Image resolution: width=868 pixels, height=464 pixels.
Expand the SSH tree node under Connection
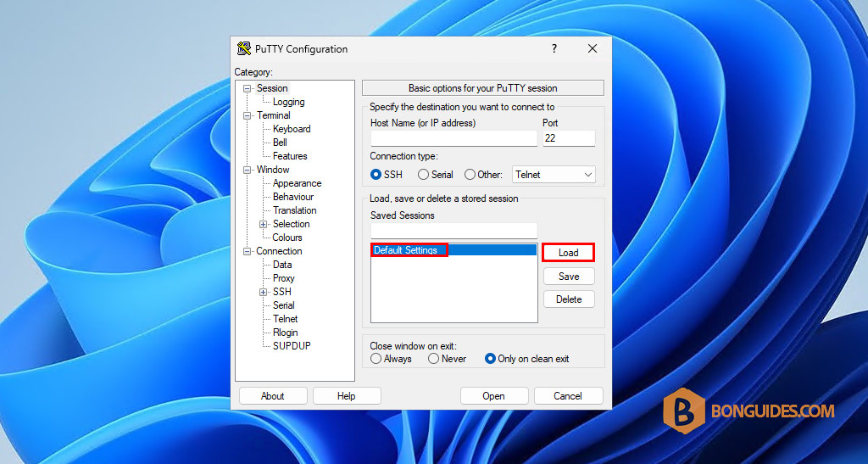coord(264,292)
